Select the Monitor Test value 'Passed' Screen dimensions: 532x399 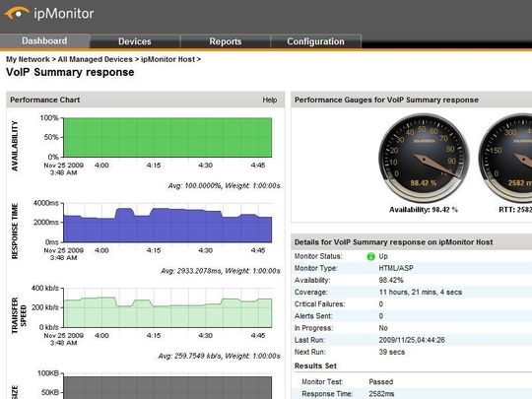380,382
